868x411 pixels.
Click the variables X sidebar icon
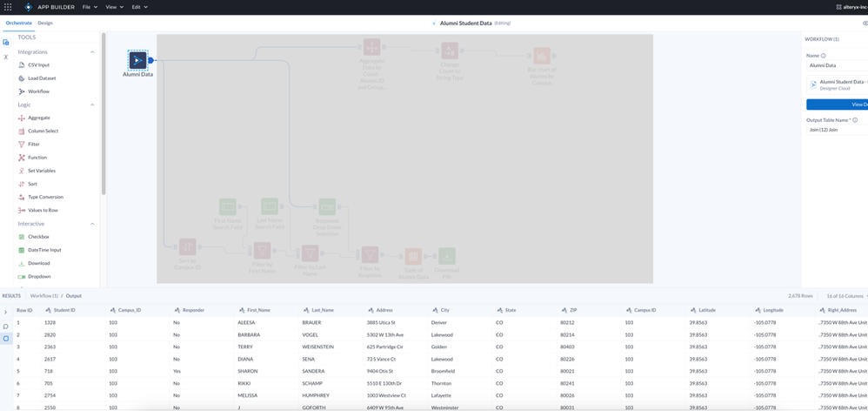(x=5, y=57)
